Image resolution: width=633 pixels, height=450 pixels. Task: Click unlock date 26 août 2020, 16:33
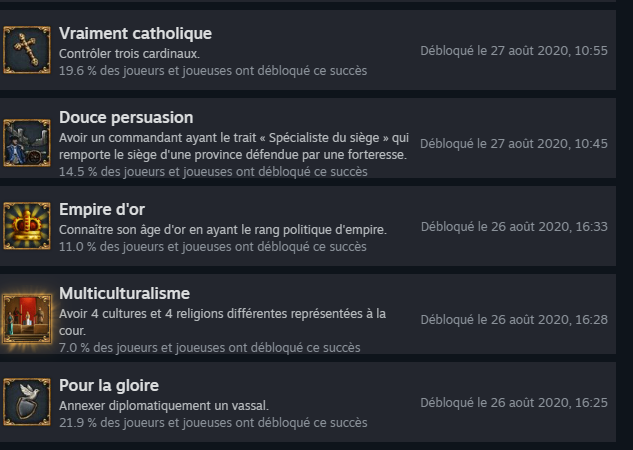(514, 227)
